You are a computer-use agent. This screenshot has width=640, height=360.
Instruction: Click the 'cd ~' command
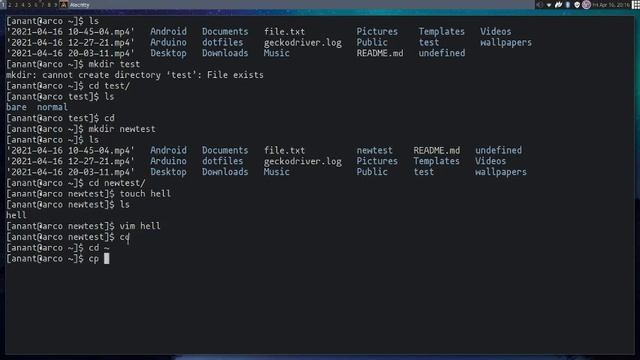pyautogui.click(x=99, y=248)
